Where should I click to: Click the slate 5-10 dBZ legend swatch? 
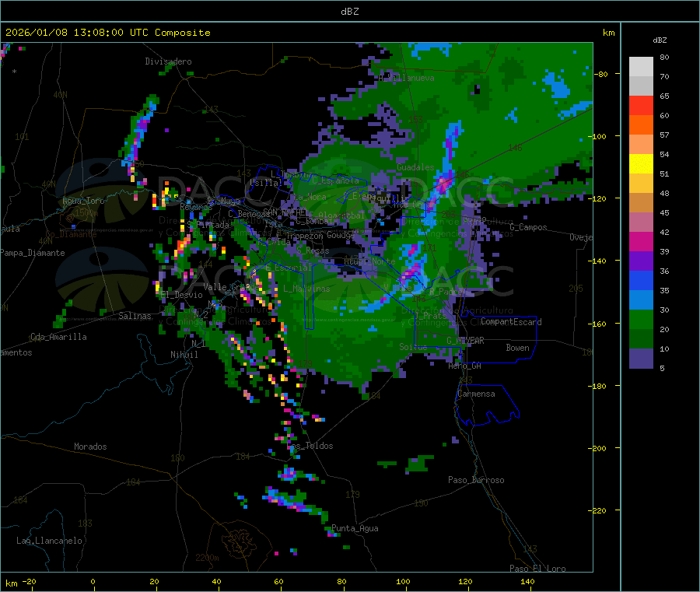coord(641,359)
